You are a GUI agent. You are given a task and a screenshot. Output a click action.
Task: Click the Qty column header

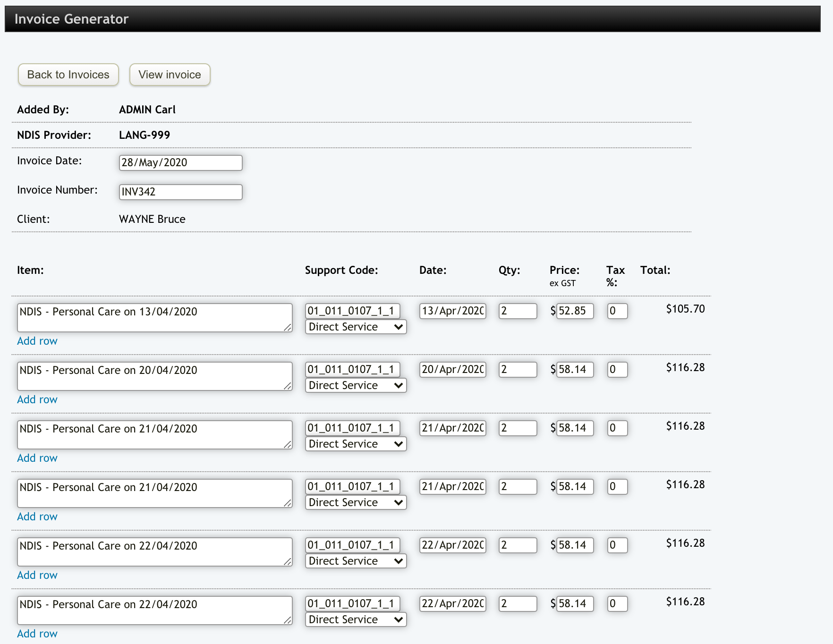(509, 270)
